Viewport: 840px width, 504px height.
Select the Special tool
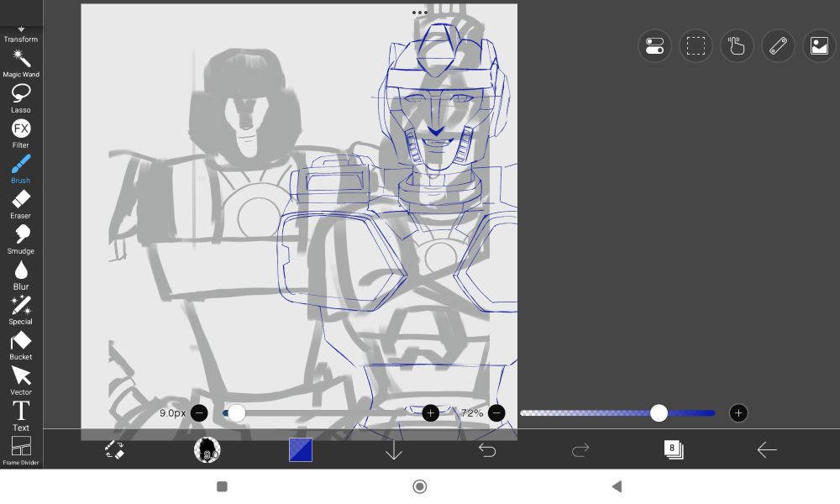pyautogui.click(x=21, y=311)
